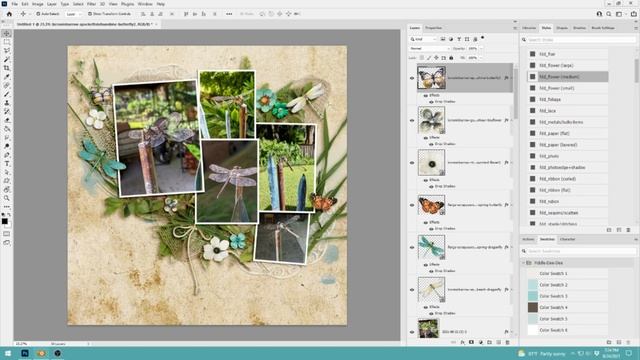
Task: Open the Fill value dropdown
Action: click(481, 58)
